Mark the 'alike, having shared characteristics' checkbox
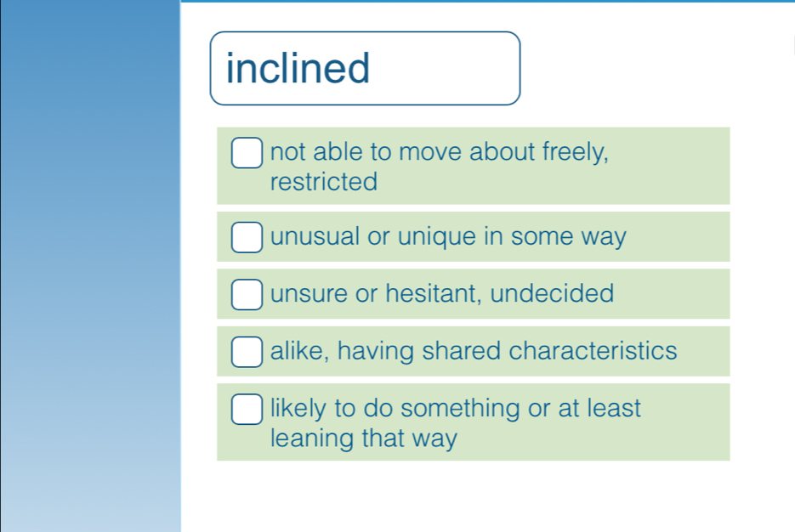Image resolution: width=795 pixels, height=532 pixels. coord(246,352)
